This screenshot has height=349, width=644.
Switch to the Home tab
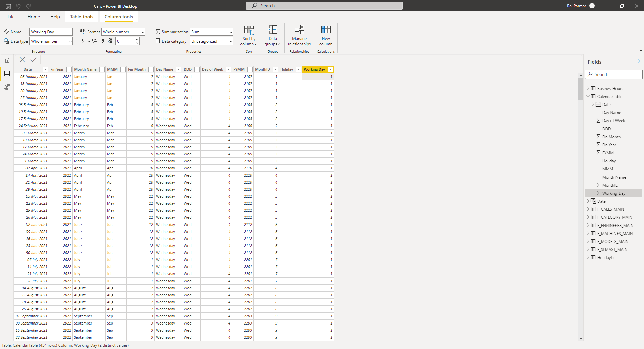tap(34, 17)
